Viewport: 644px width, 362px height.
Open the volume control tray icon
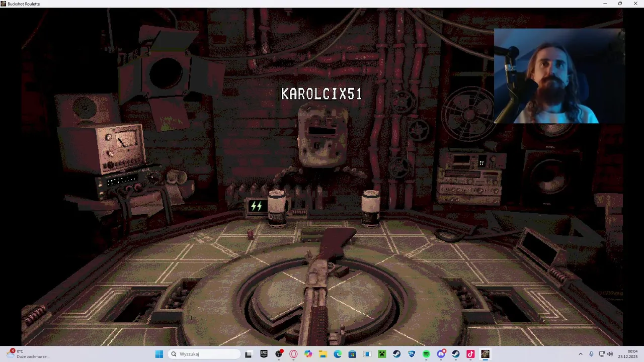610,354
